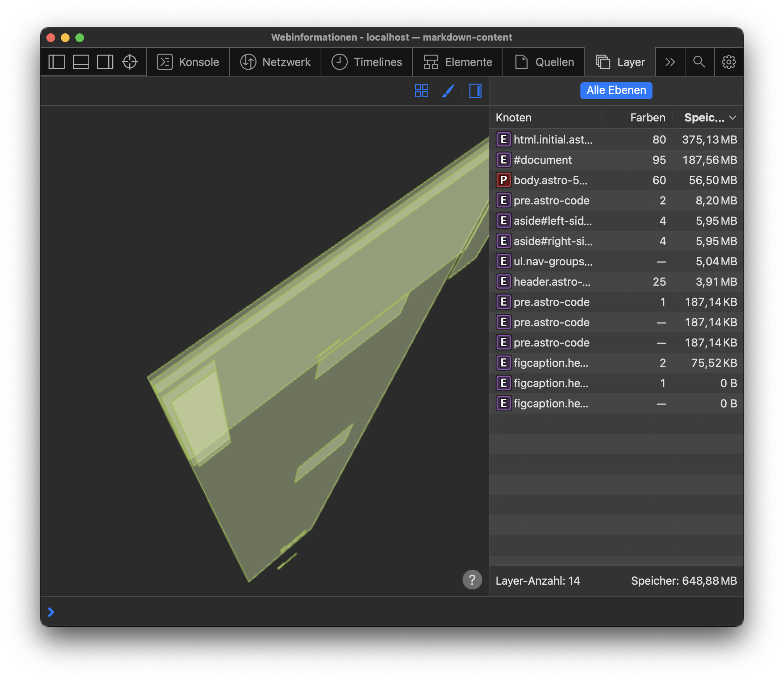Click the Alle Ebenen button
784x680 pixels.
616,90
